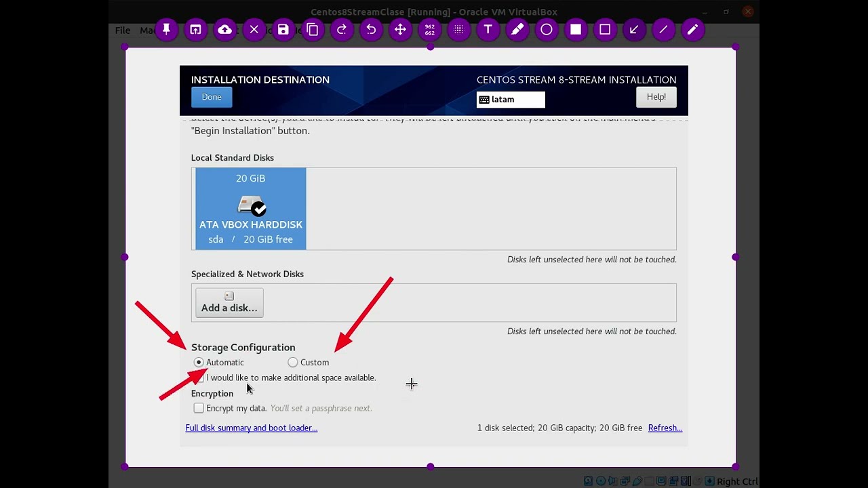The image size is (868, 488).
Task: Save the capture with the floppy icon
Action: 283,30
